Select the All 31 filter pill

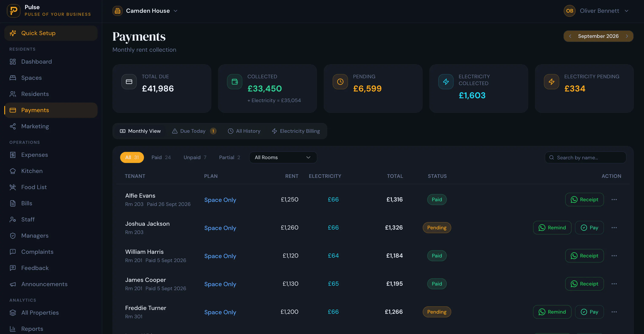click(132, 157)
